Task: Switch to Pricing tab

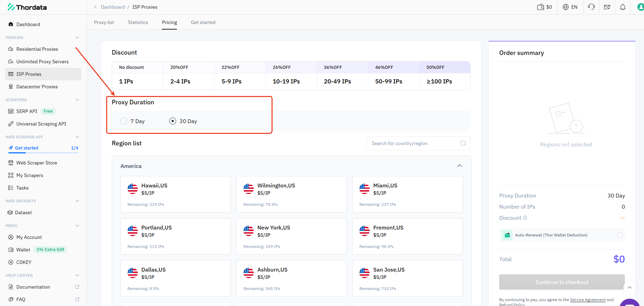Action: pyautogui.click(x=170, y=22)
